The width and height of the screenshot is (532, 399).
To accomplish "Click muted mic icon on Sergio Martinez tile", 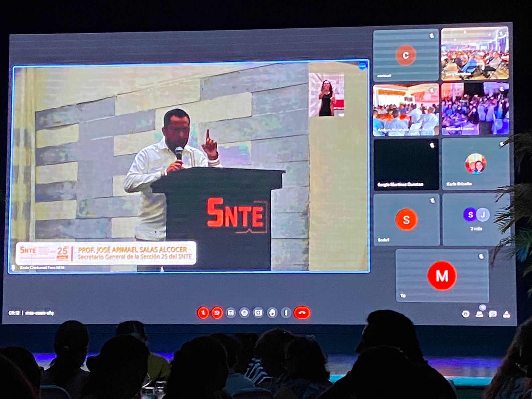I will 432,145.
